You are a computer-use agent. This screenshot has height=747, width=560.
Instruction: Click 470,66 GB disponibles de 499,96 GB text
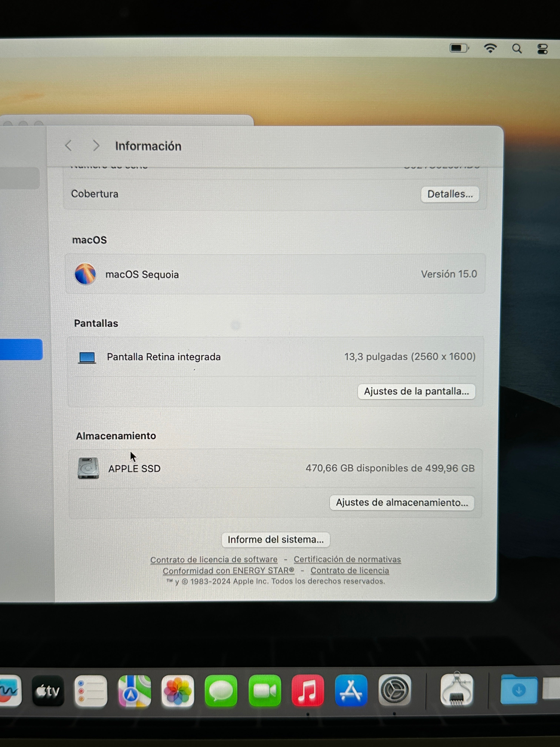390,468
